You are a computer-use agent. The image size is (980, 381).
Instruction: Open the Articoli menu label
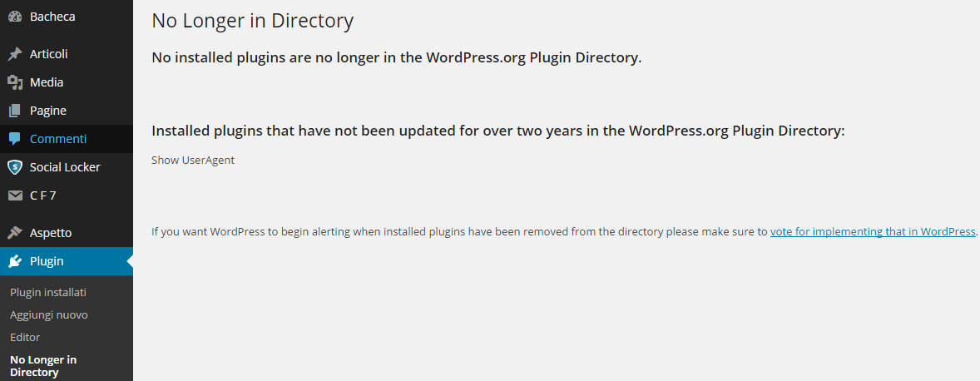point(49,54)
